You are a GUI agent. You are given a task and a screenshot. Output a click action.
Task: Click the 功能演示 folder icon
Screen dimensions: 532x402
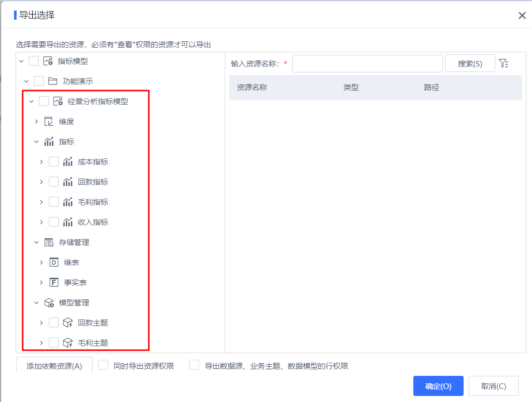(53, 81)
